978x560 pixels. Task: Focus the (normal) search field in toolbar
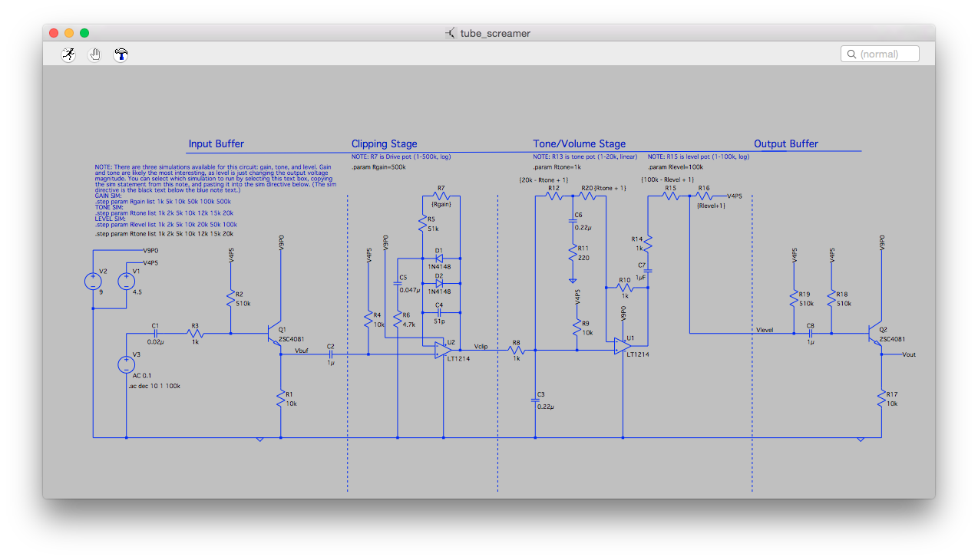pyautogui.click(x=880, y=54)
